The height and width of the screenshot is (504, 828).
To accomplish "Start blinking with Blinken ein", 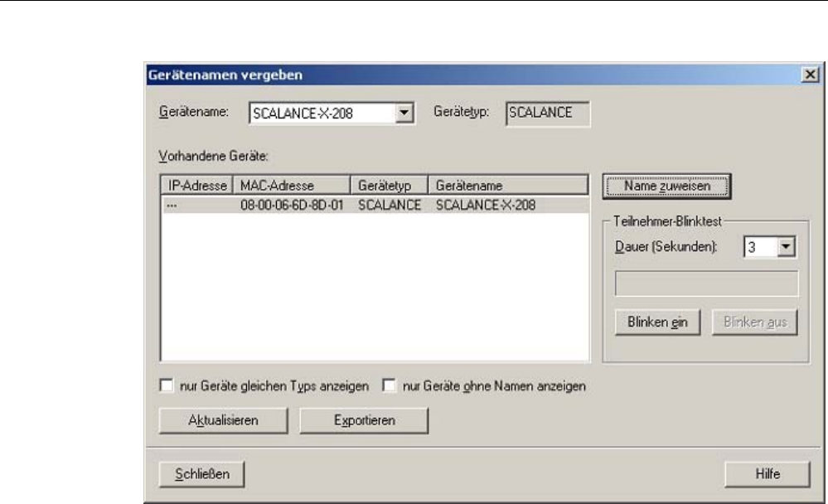I will click(657, 322).
